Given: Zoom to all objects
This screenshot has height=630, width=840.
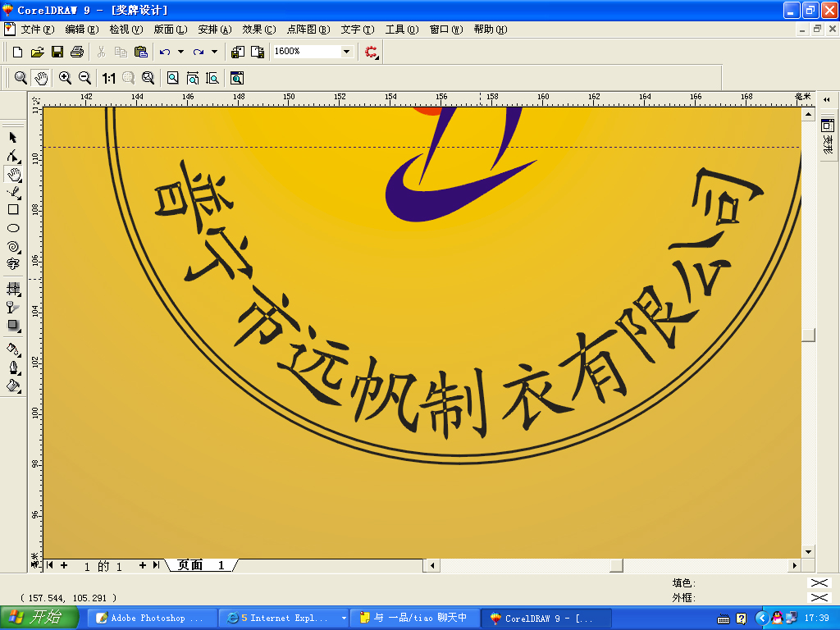Looking at the screenshot, I should [148, 78].
